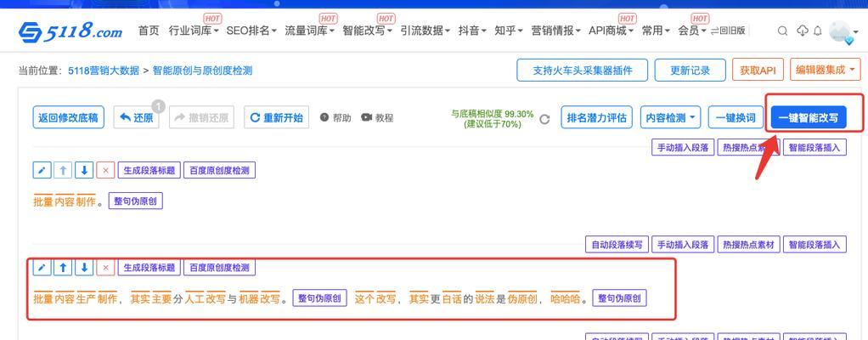
Task: Click 智能段落插入 below 一键智能改写 button
Action: pos(814,147)
